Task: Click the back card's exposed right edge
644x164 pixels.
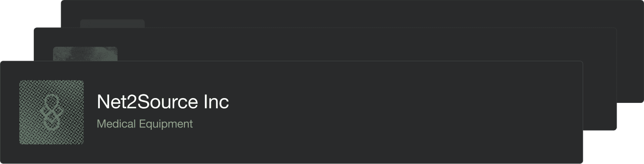Action: click(630, 60)
